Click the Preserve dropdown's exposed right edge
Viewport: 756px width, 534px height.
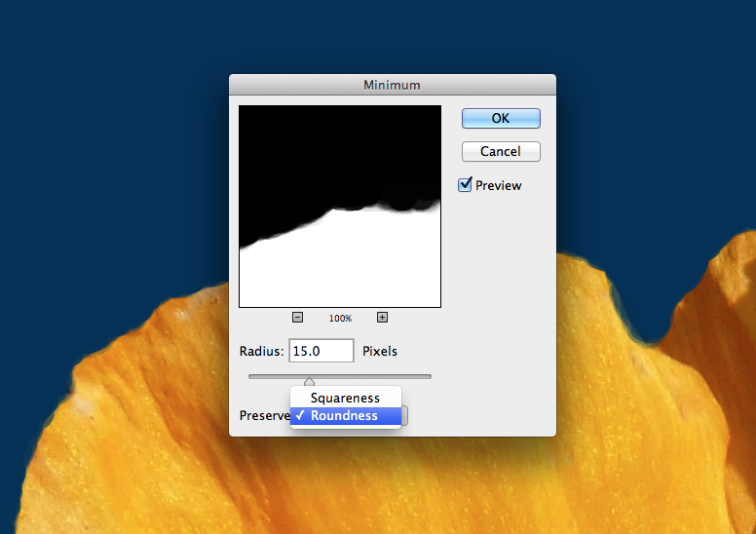(406, 416)
